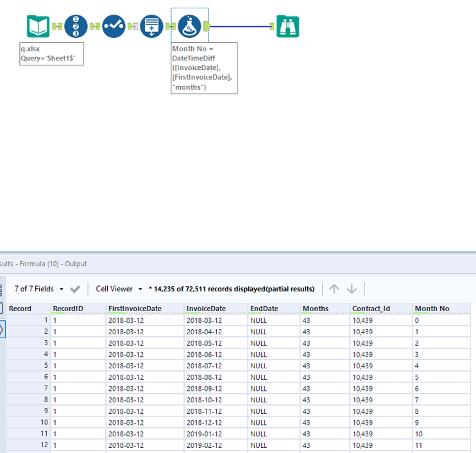
Task: Click the Generate Rows tool node
Action: coord(151,26)
